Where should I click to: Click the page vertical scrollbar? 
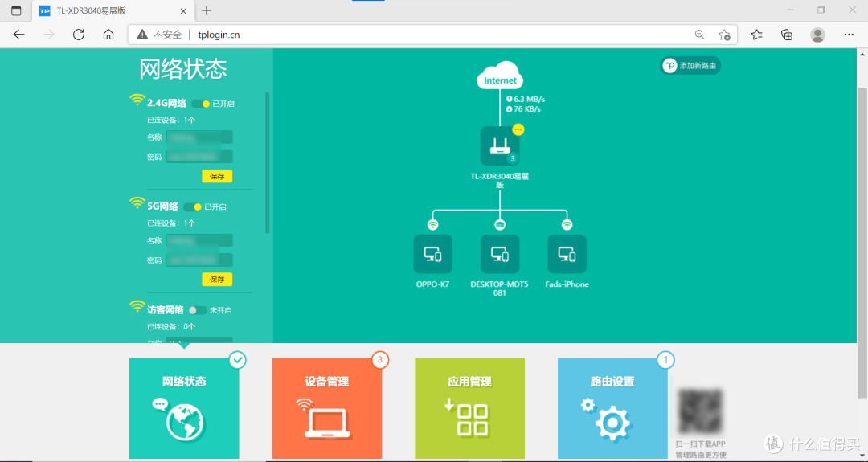[862, 243]
